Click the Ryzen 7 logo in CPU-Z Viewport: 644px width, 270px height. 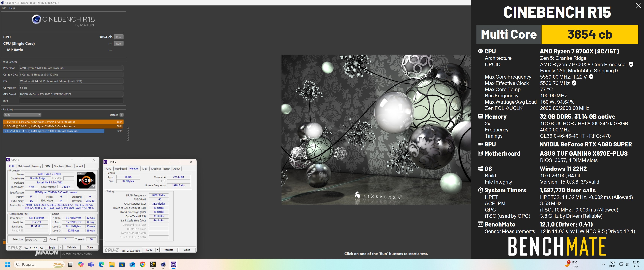click(x=86, y=180)
